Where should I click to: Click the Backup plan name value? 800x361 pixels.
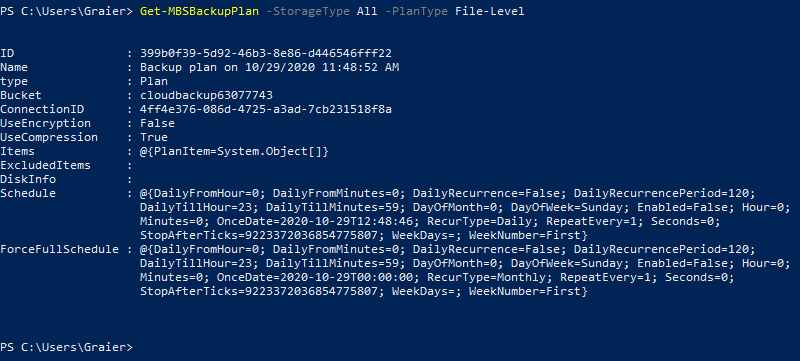[x=269, y=67]
